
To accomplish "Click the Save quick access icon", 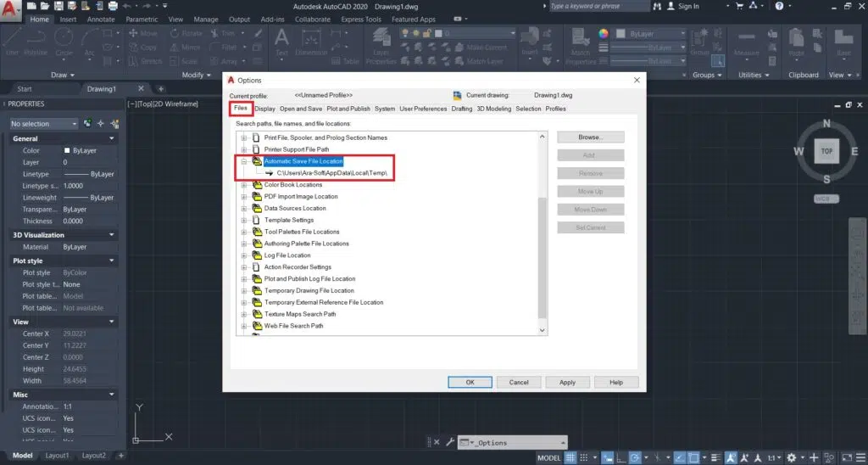I will pyautogui.click(x=58, y=6).
